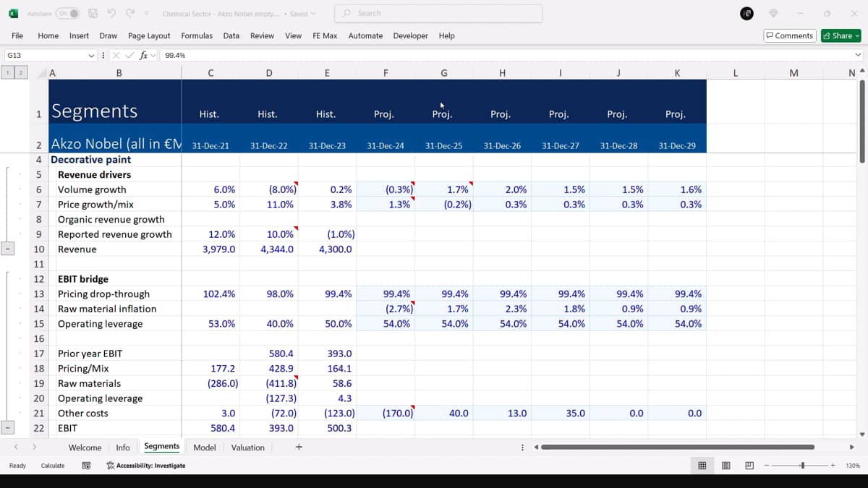
Task: Switch to the Valuation sheet tab
Action: (x=248, y=448)
